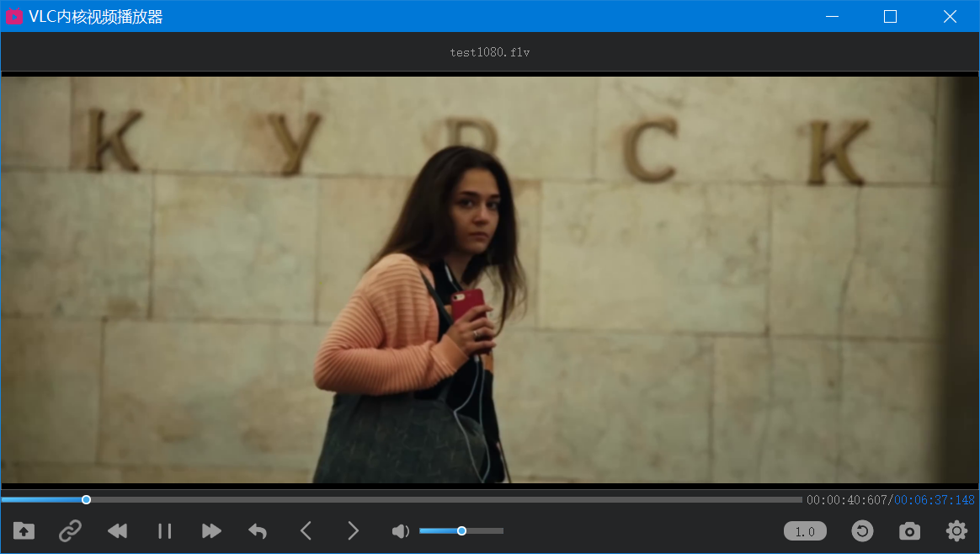980x554 pixels.
Task: Step to the previous frame
Action: pos(306,531)
